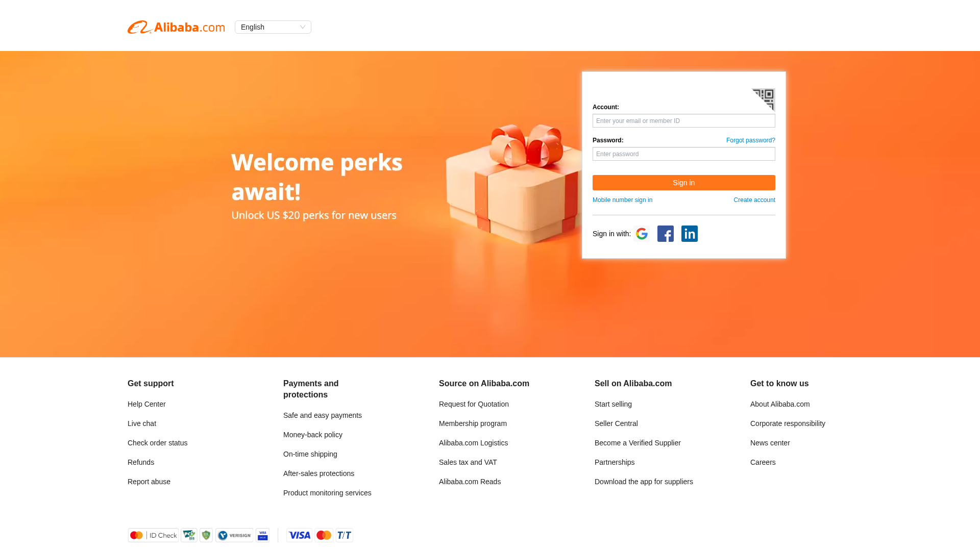
Task: Click the 'Sell on Alibaba.com' heading
Action: tap(633, 384)
